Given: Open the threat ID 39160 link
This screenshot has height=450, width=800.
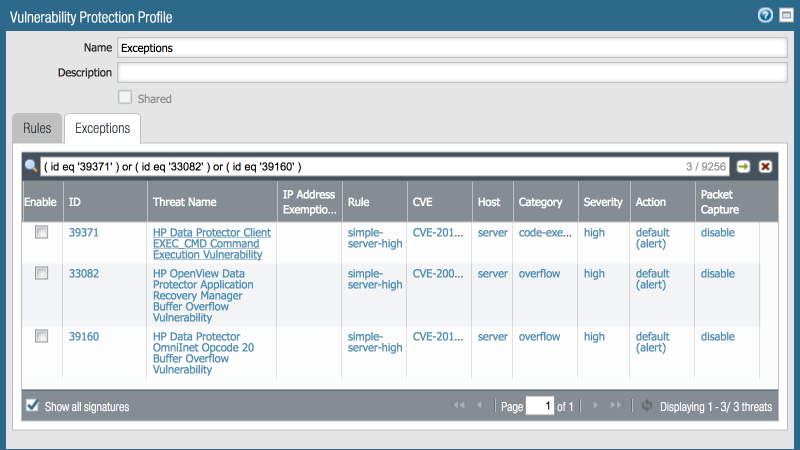Looking at the screenshot, I should tap(83, 337).
